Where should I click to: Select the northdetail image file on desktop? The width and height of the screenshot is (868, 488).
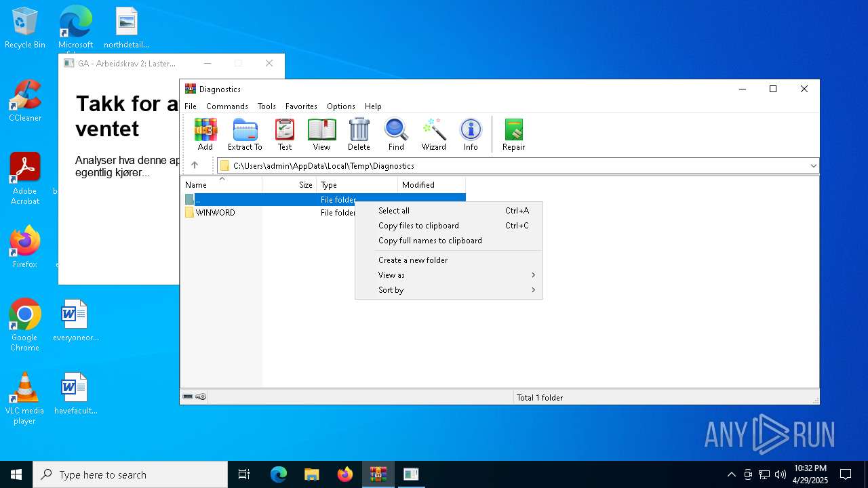point(126,28)
